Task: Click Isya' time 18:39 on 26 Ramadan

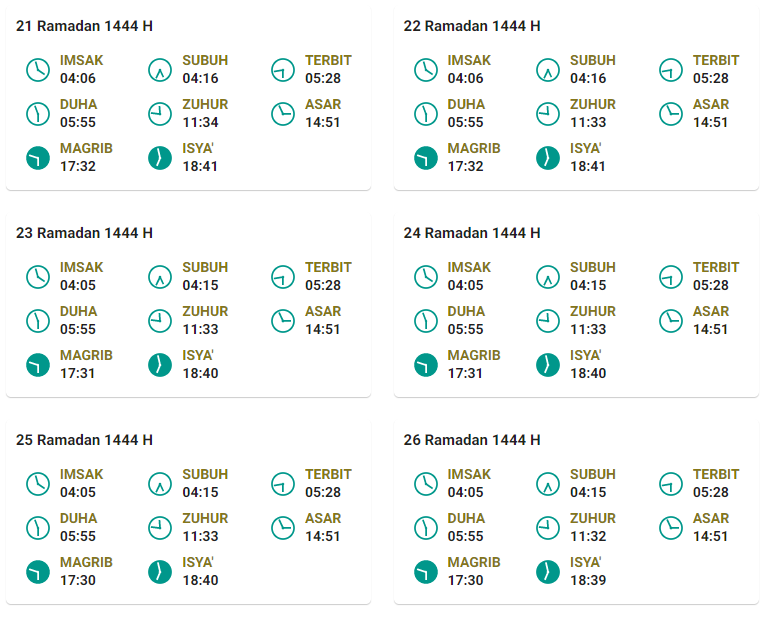Action: pyautogui.click(x=588, y=580)
